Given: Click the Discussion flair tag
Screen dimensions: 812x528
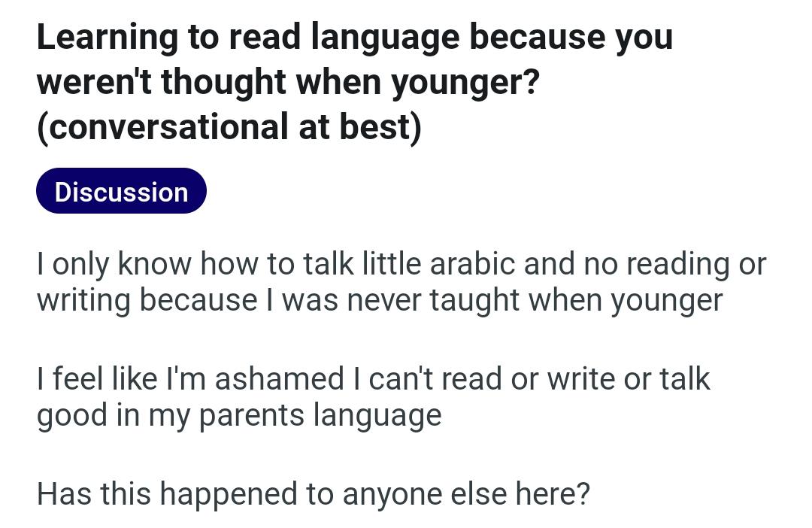Looking at the screenshot, I should pos(121,191).
